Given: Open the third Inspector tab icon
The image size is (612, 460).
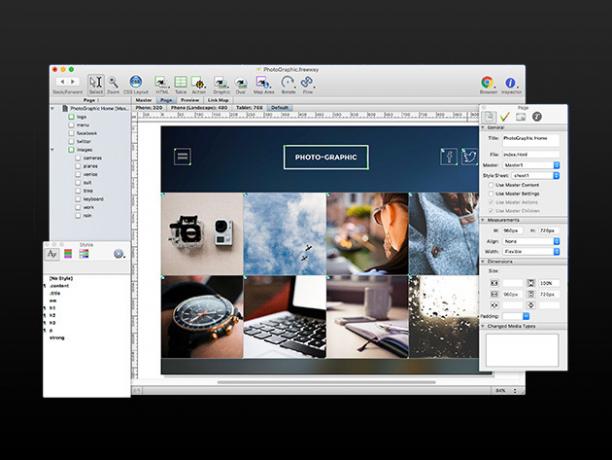Looking at the screenshot, I should 521,116.
